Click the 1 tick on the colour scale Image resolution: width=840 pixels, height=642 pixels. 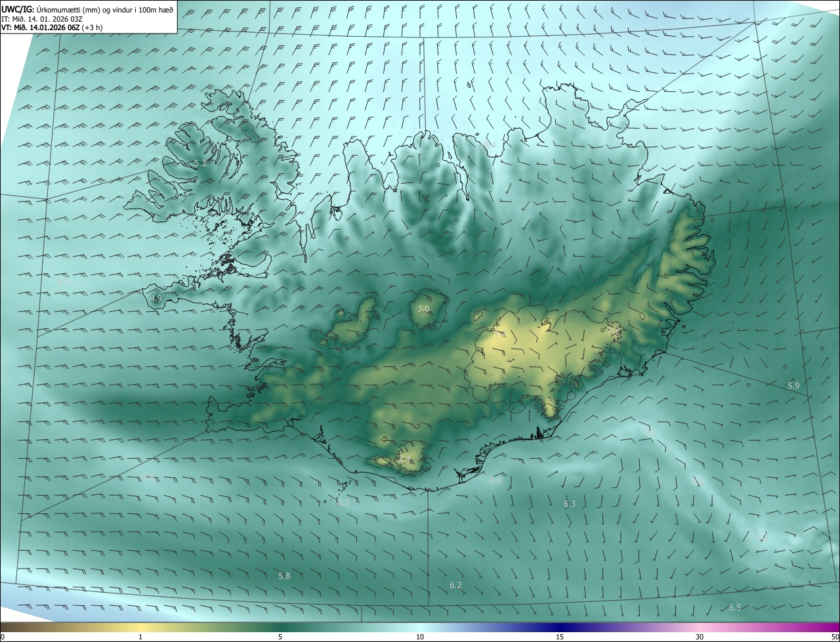140,637
